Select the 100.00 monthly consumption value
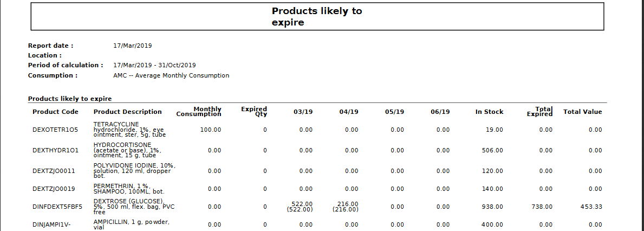 [210, 130]
